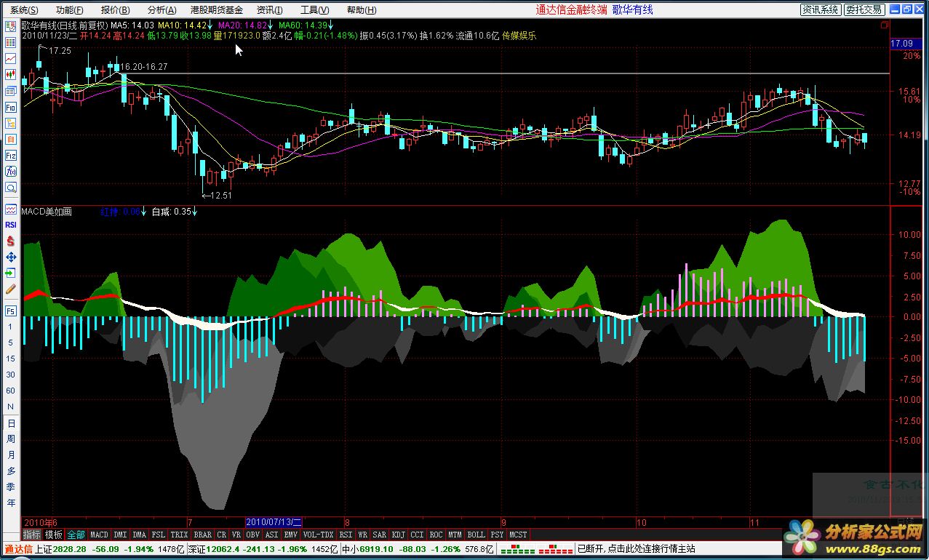The width and height of the screenshot is (929, 560).
Task: Select the 15-minute period
Action: click(x=11, y=359)
